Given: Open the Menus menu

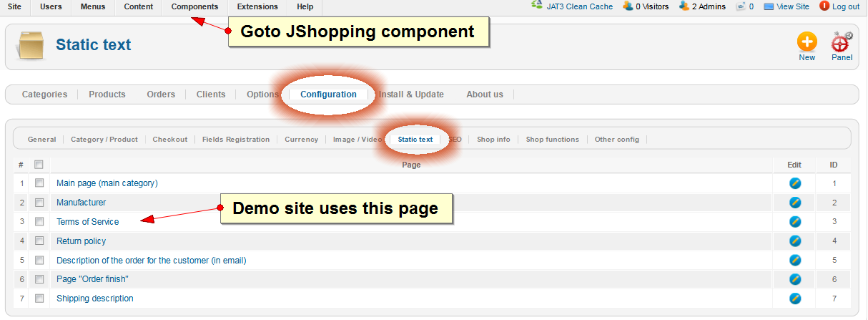Looking at the screenshot, I should [93, 6].
